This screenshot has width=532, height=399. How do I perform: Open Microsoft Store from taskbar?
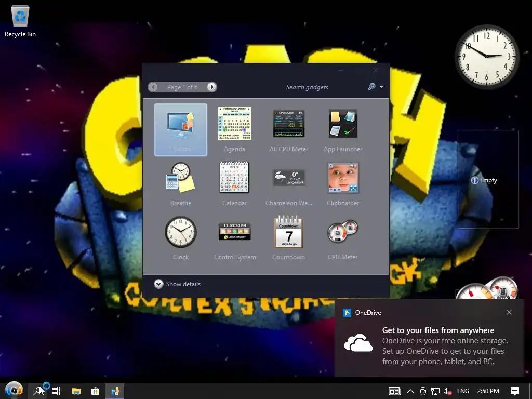point(96,391)
